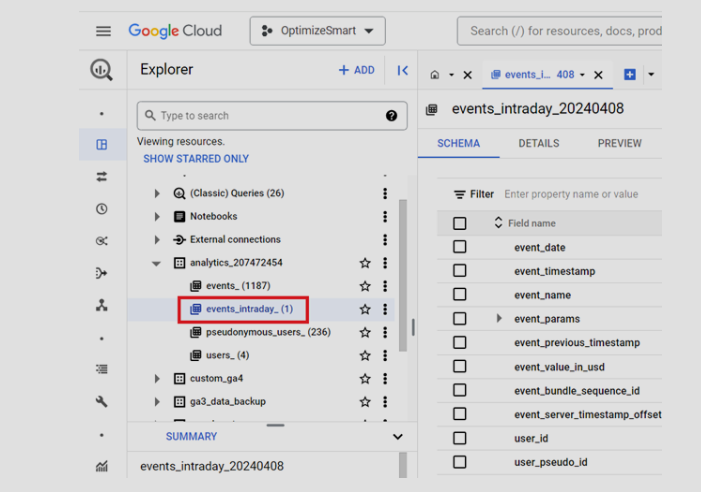701x492 pixels.
Task: Star the users_ (4) table
Action: pyautogui.click(x=365, y=356)
